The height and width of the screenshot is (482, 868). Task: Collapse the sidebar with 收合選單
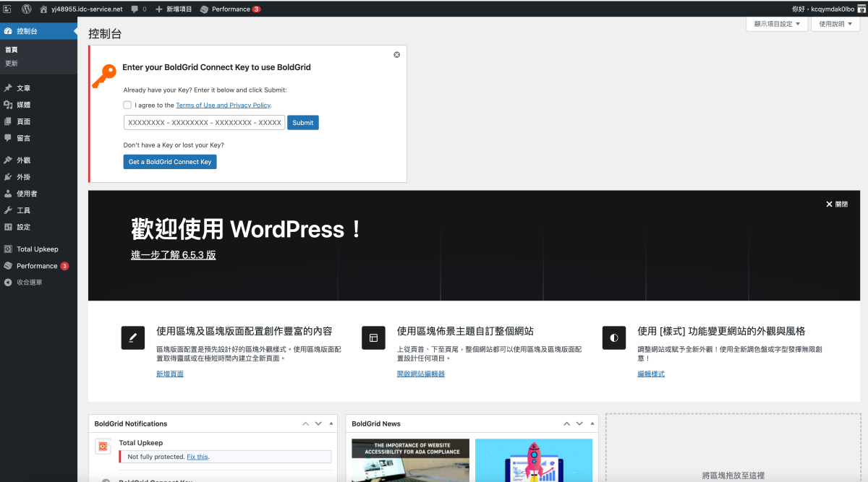point(29,282)
